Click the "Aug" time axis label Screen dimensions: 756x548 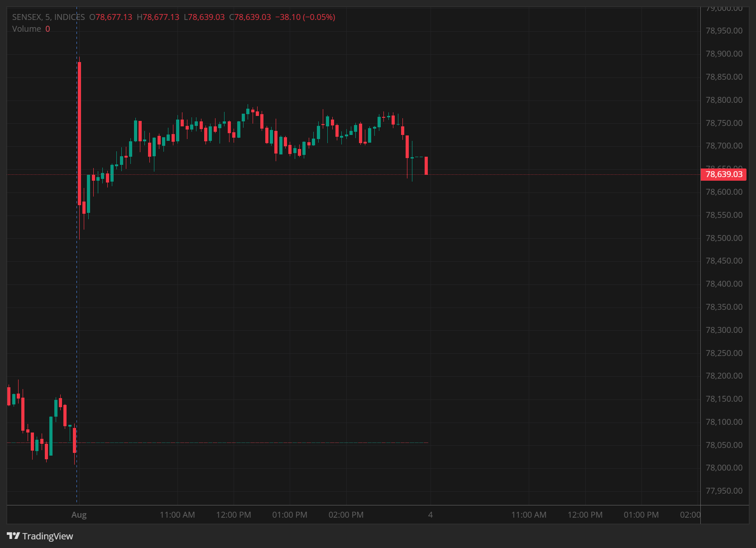click(79, 515)
